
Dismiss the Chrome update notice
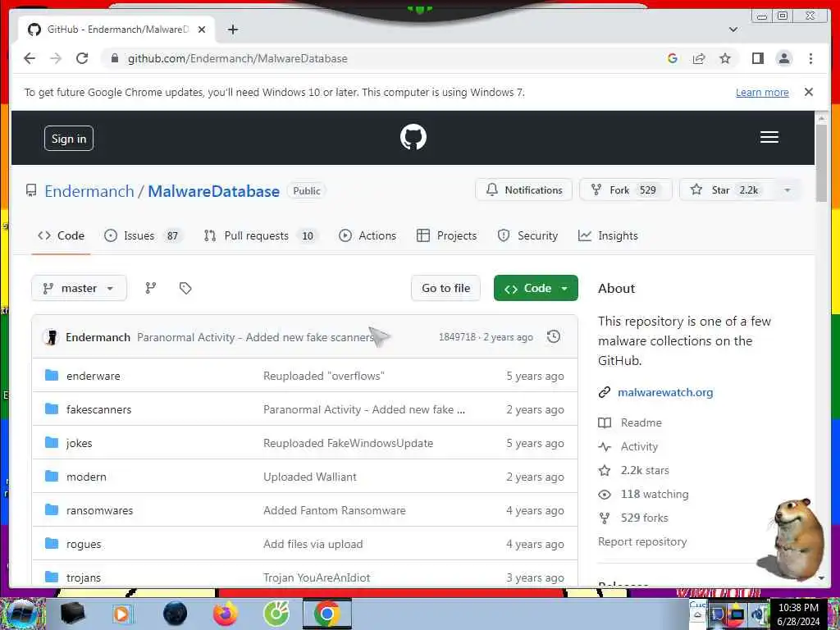pyautogui.click(x=808, y=92)
